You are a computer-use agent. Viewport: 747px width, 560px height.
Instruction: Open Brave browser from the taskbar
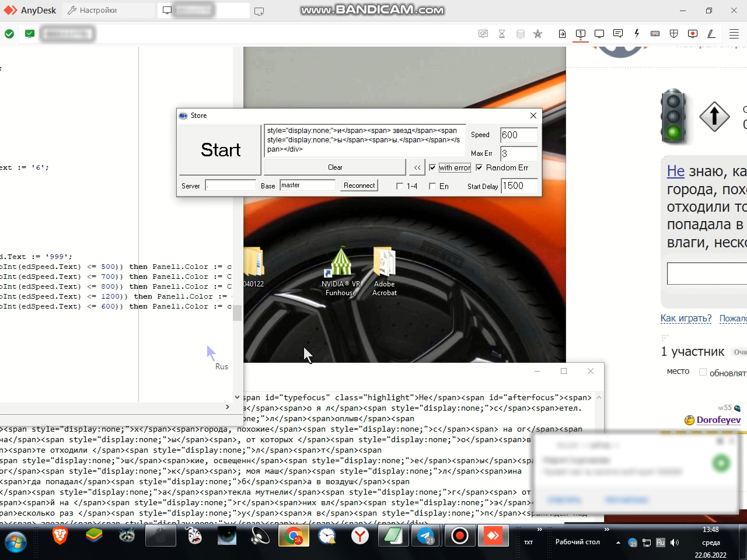60,536
